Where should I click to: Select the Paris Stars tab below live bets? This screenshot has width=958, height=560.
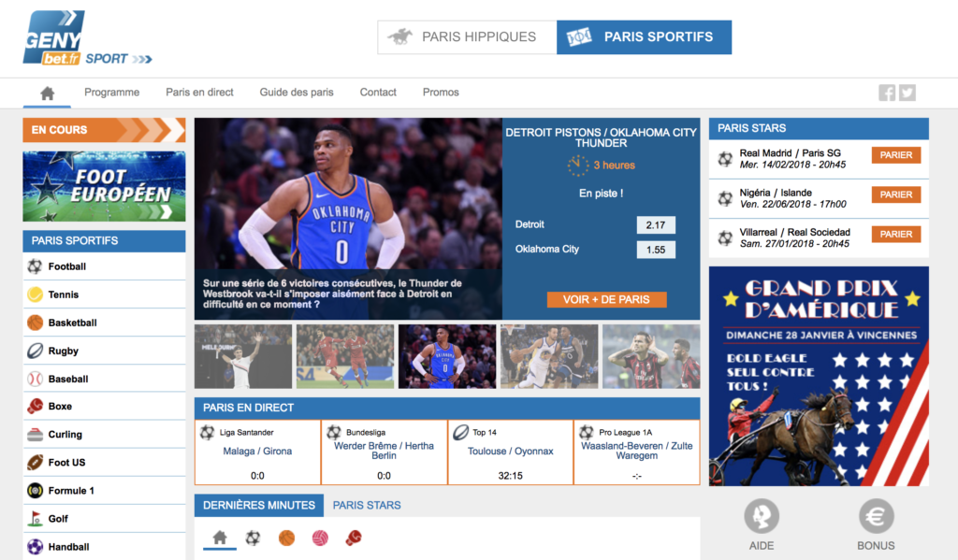click(367, 505)
